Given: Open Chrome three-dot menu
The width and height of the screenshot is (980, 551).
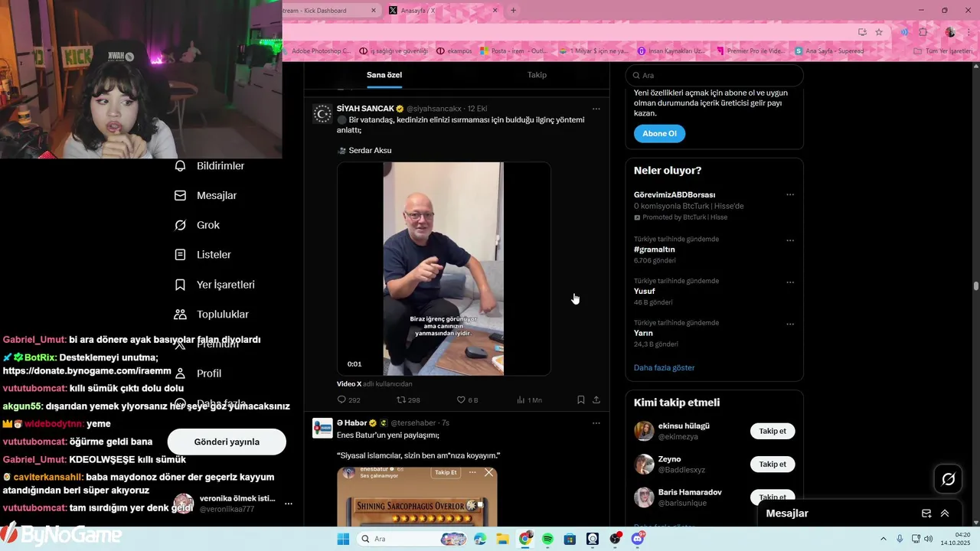Looking at the screenshot, I should click(969, 32).
